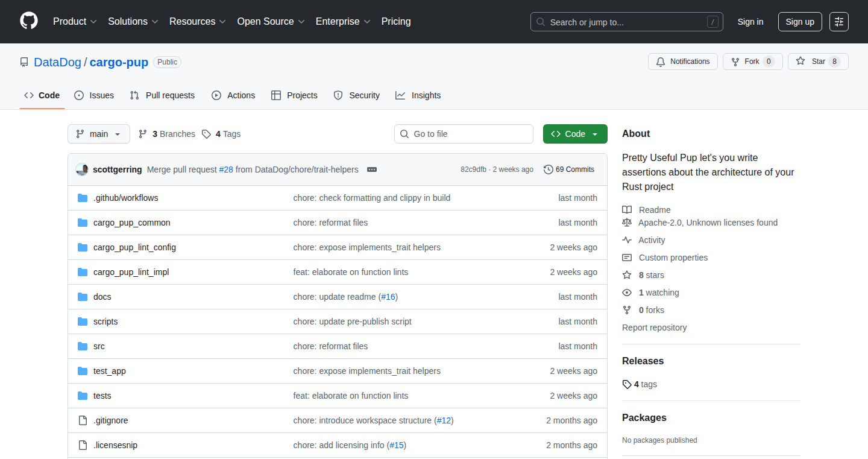Screen dimensions: 868x459
Task: Open issue #16 in docs commit message
Action: 388,297
